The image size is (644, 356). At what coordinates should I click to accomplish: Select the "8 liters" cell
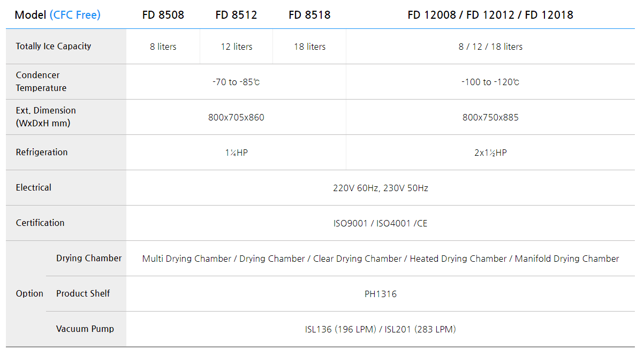pos(163,47)
